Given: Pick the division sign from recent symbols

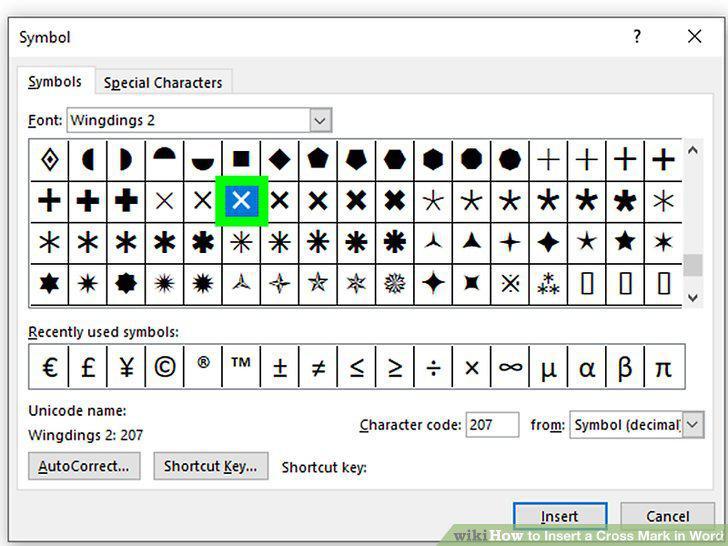Looking at the screenshot, I should pos(433,367).
